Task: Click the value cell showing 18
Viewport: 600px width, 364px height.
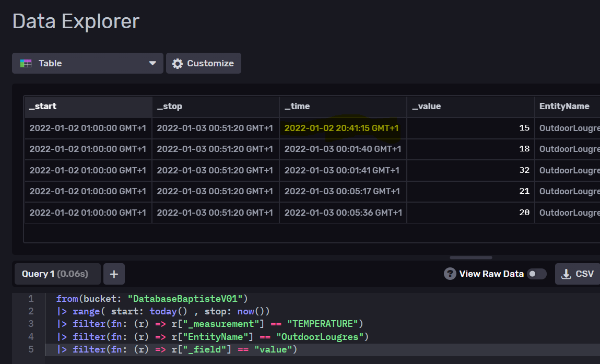Action: tap(470, 149)
